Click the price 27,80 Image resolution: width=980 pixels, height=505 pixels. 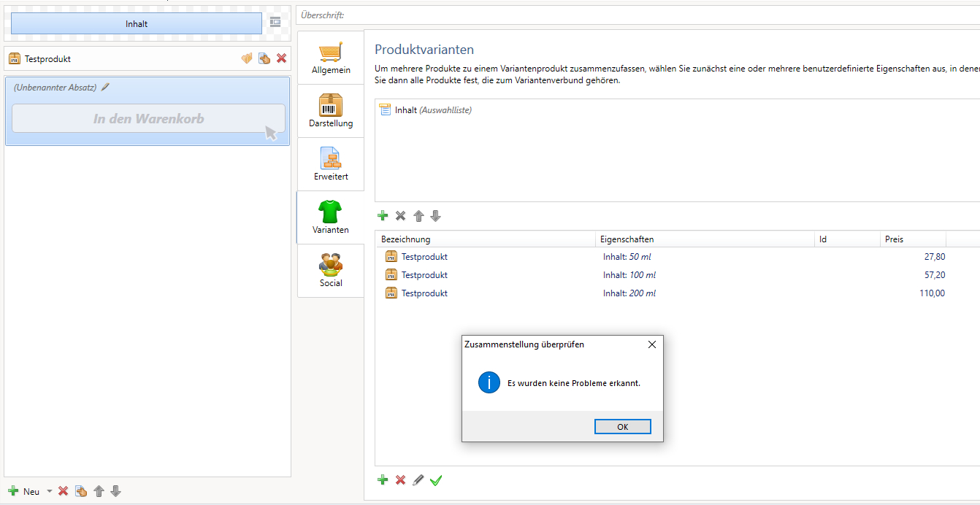tap(935, 257)
